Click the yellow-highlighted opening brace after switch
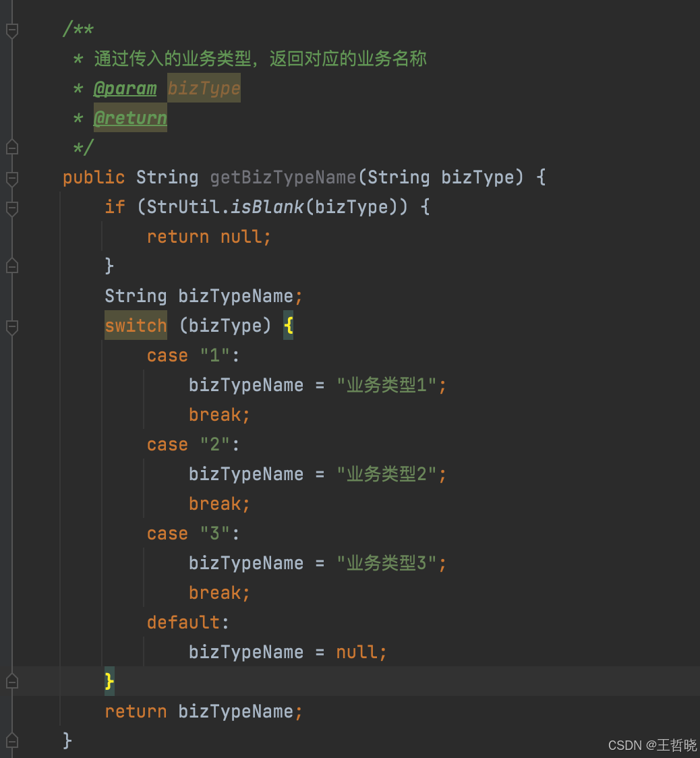Image resolution: width=700 pixels, height=758 pixels. (x=290, y=325)
